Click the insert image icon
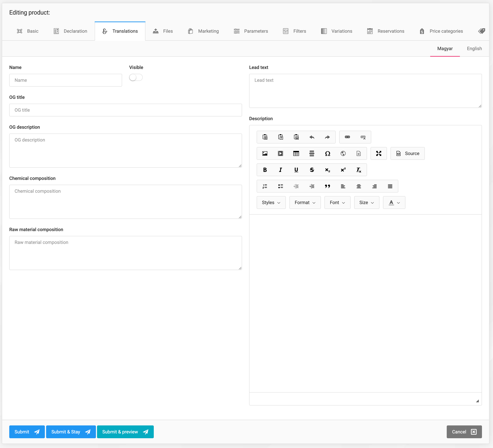This screenshot has height=448, width=493. 265,153
